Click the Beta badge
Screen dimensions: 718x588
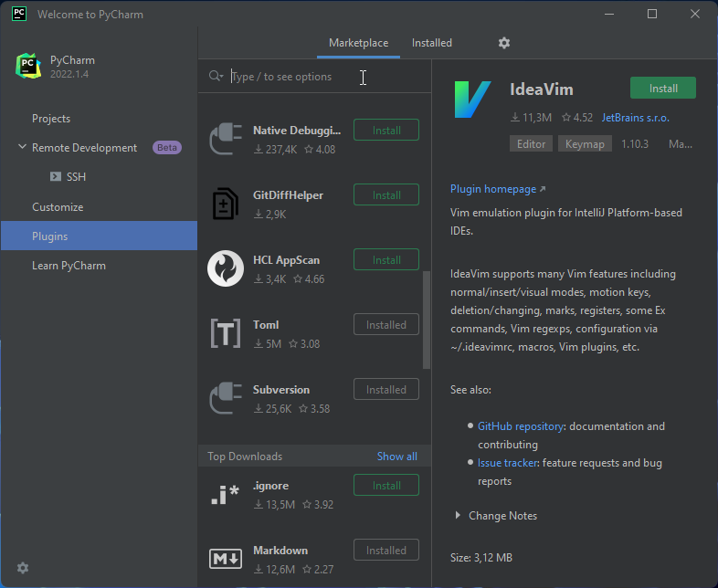click(x=167, y=147)
